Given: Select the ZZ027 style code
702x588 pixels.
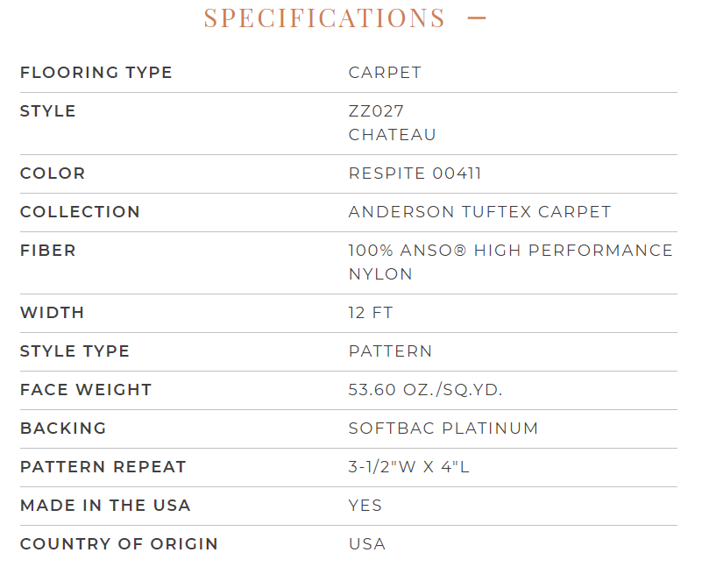Looking at the screenshot, I should click(x=376, y=111).
